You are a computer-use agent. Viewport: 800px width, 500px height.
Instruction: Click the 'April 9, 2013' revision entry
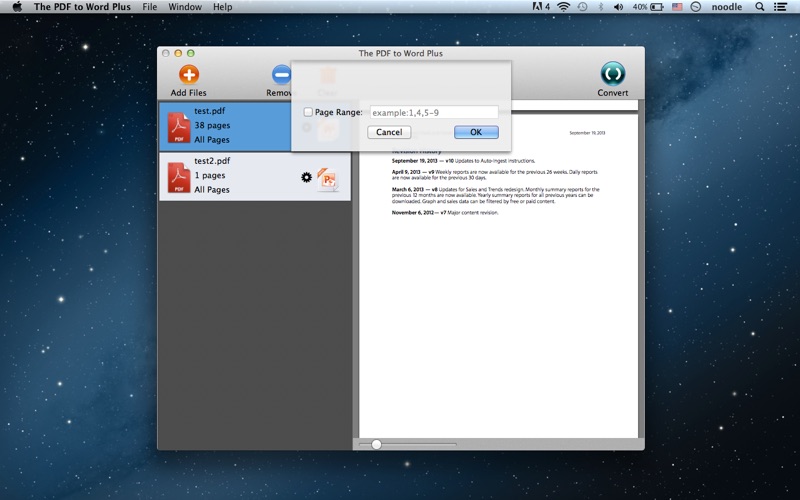coord(494,175)
